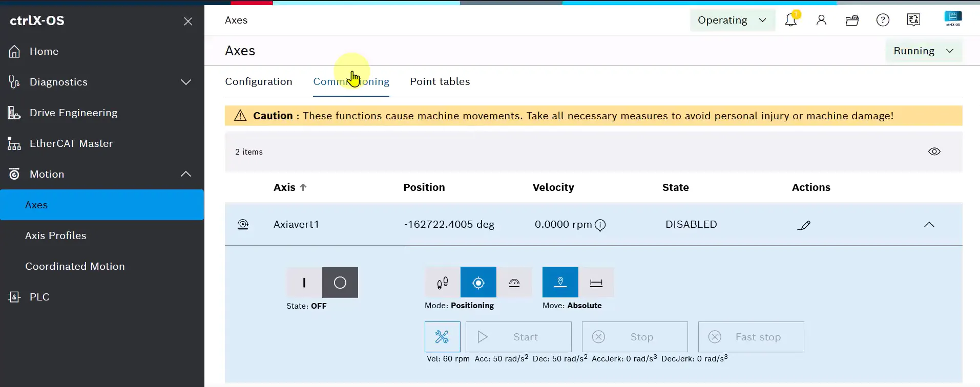Open the Configuration tab

click(x=259, y=81)
